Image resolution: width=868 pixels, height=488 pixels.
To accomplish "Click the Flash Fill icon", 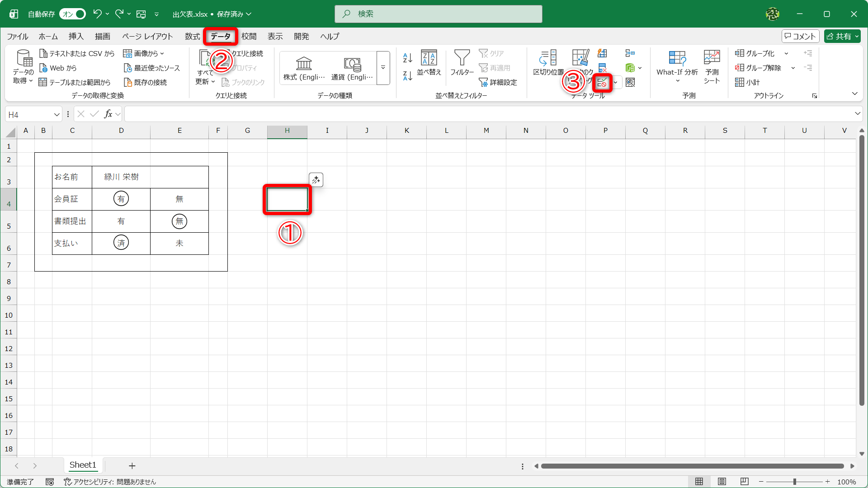I will [602, 53].
